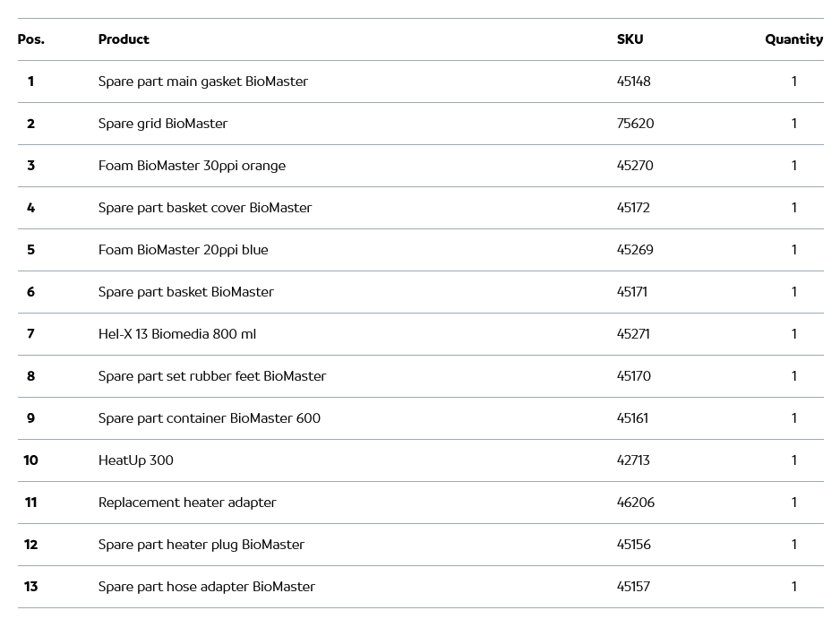Viewport: 840px width, 619px height.
Task: Click SKU number 42713
Action: pos(633,460)
